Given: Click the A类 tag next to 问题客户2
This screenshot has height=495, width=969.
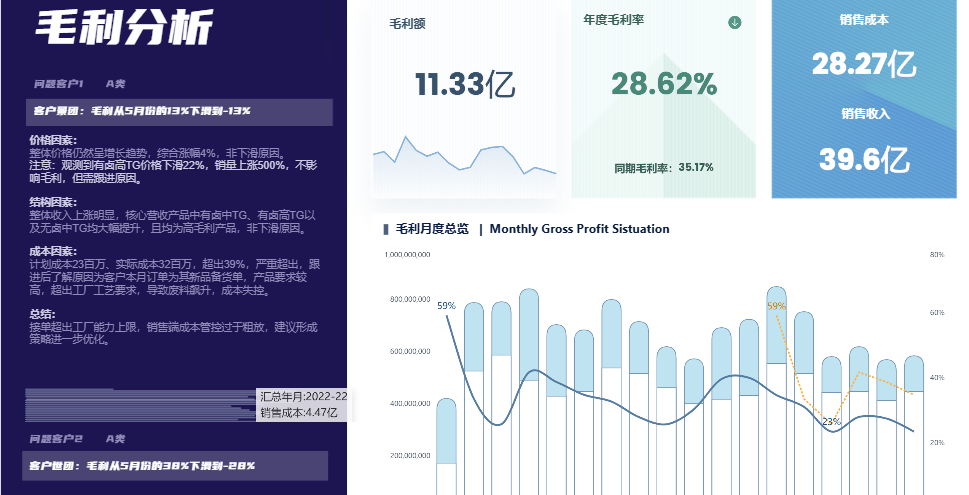Looking at the screenshot, I should (x=116, y=439).
